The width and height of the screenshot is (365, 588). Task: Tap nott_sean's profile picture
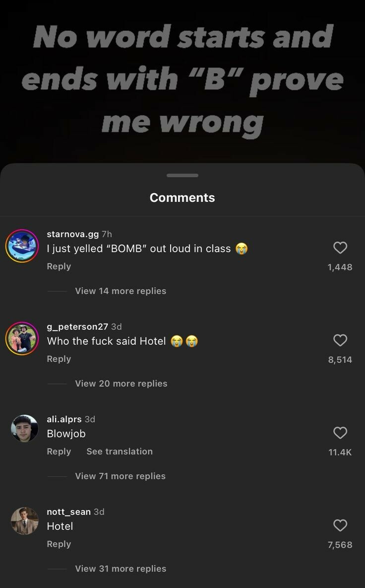[24, 521]
